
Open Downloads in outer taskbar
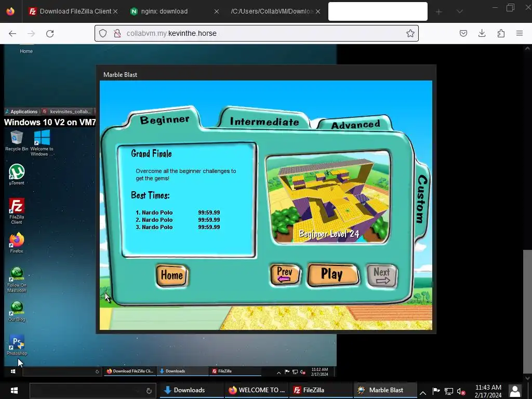tap(192, 390)
